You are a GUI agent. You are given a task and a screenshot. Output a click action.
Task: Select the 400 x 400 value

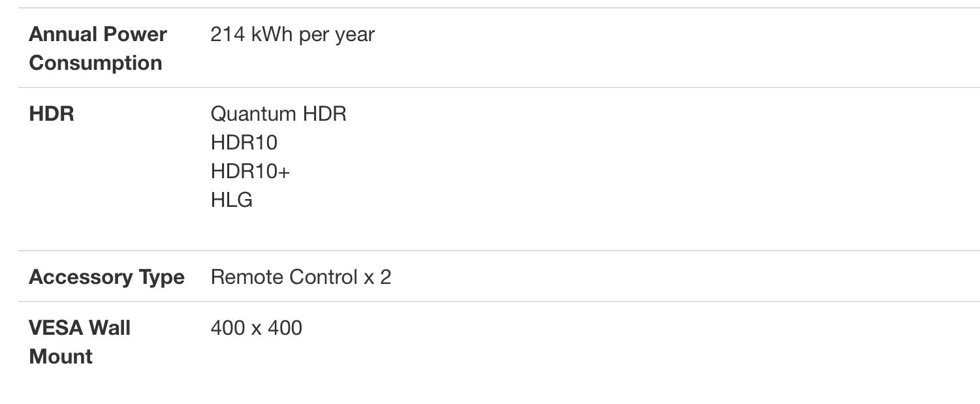(256, 328)
